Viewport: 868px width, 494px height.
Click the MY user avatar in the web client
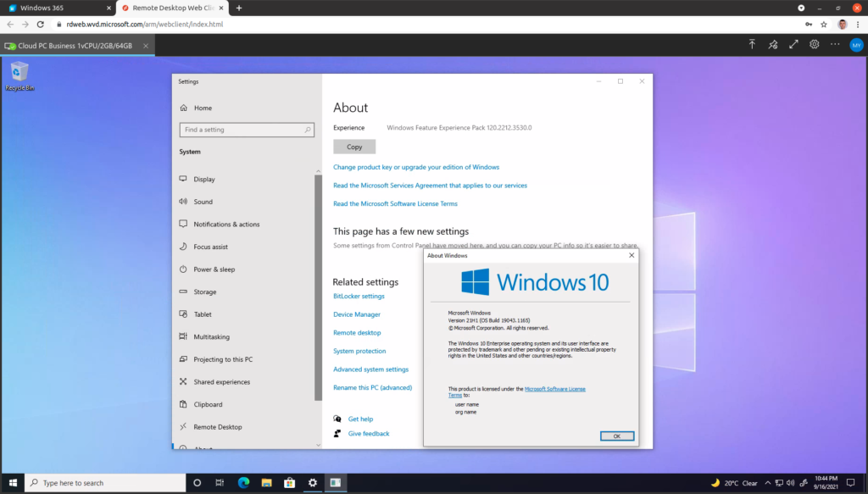[x=856, y=46]
